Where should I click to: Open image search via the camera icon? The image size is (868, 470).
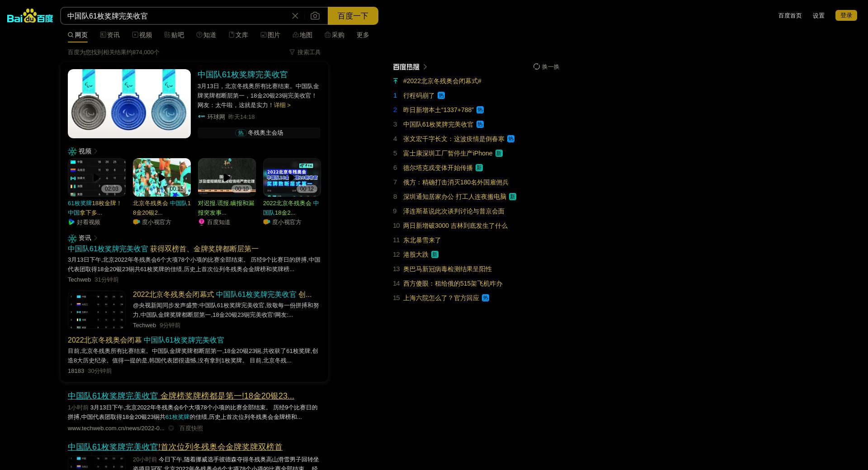click(x=315, y=16)
